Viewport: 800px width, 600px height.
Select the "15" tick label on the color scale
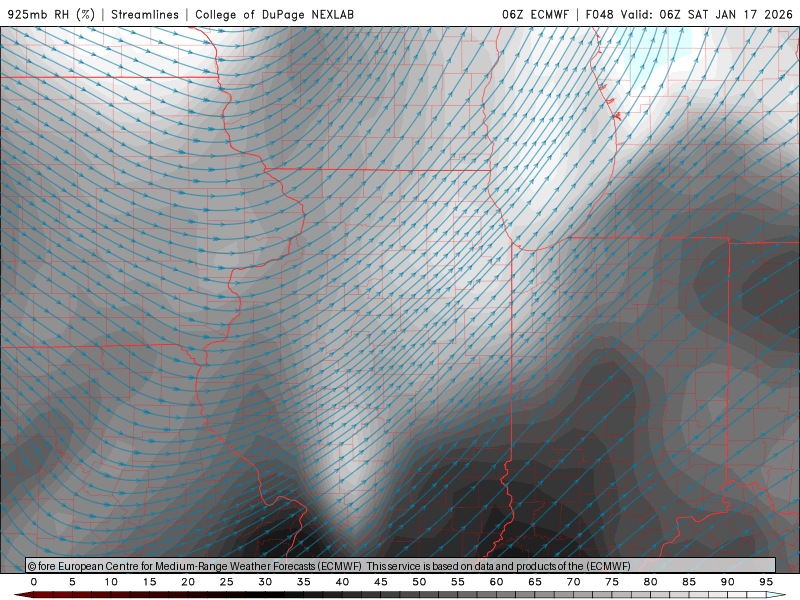coord(149,582)
